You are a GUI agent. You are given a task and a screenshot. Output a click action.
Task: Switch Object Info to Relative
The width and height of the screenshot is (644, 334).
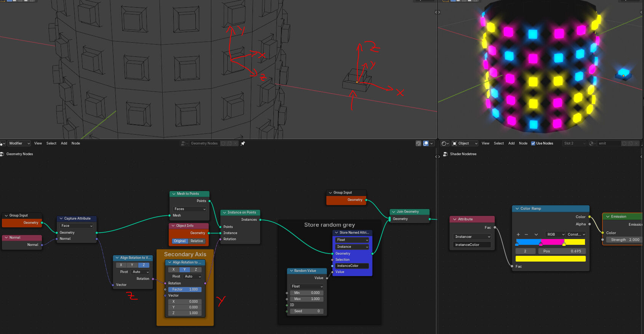[x=197, y=241]
